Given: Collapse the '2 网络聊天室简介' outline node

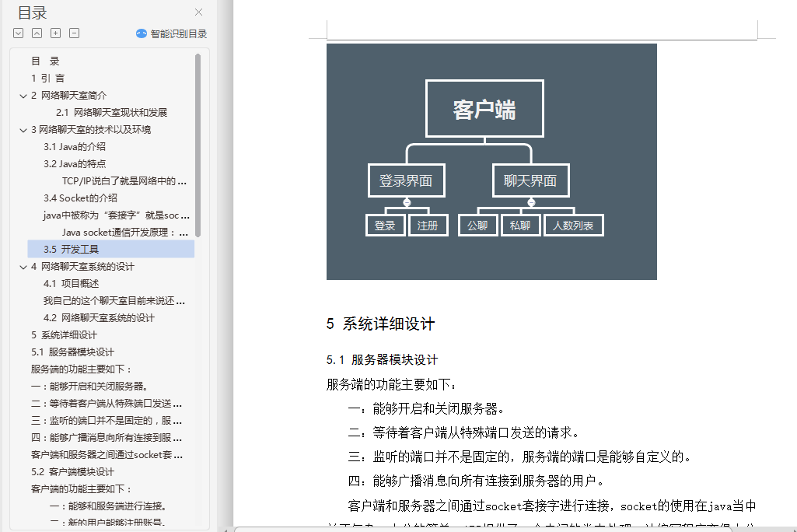Looking at the screenshot, I should pyautogui.click(x=23, y=96).
